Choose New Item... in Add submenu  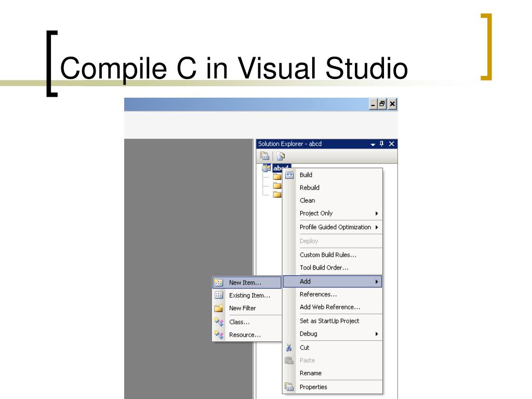tap(247, 282)
